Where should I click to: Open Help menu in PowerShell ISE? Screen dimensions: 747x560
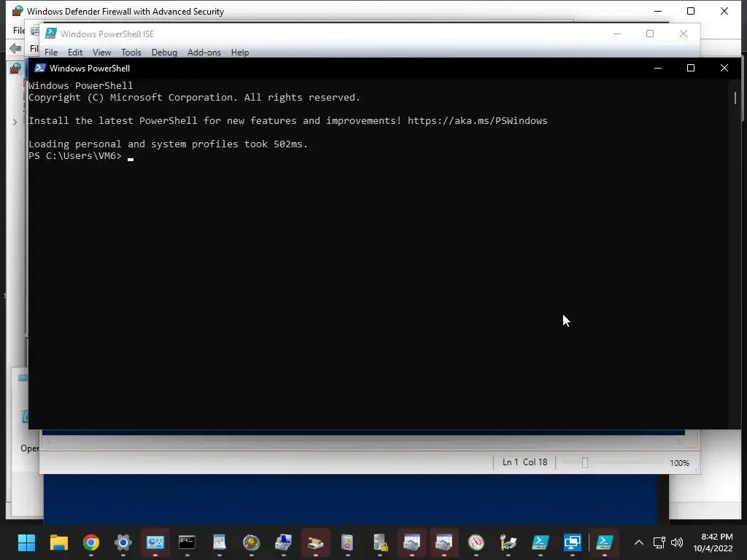coord(240,52)
